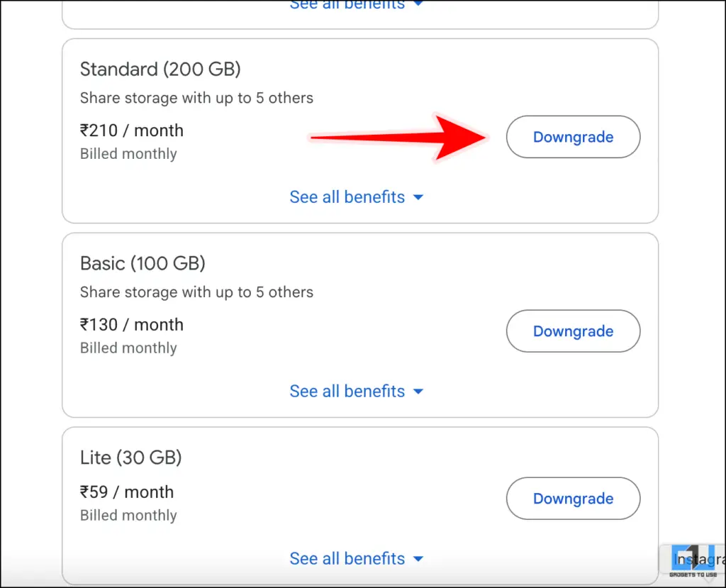
Task: Click the ₹130 / month price
Action: [132, 325]
